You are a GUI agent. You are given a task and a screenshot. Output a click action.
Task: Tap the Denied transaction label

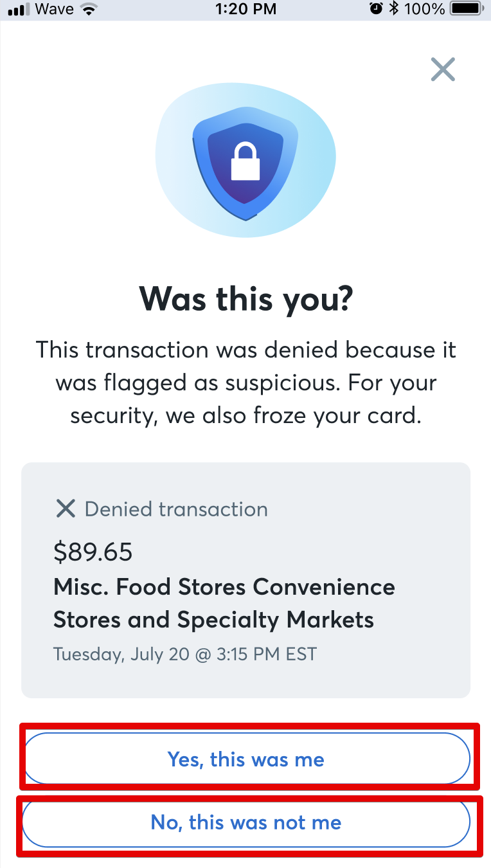176,509
